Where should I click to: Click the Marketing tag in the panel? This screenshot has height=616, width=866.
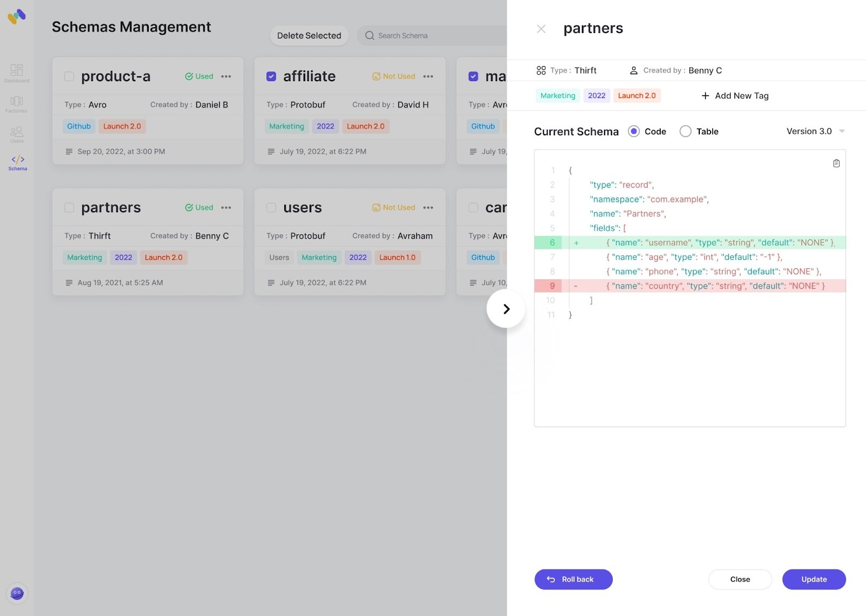(x=557, y=96)
